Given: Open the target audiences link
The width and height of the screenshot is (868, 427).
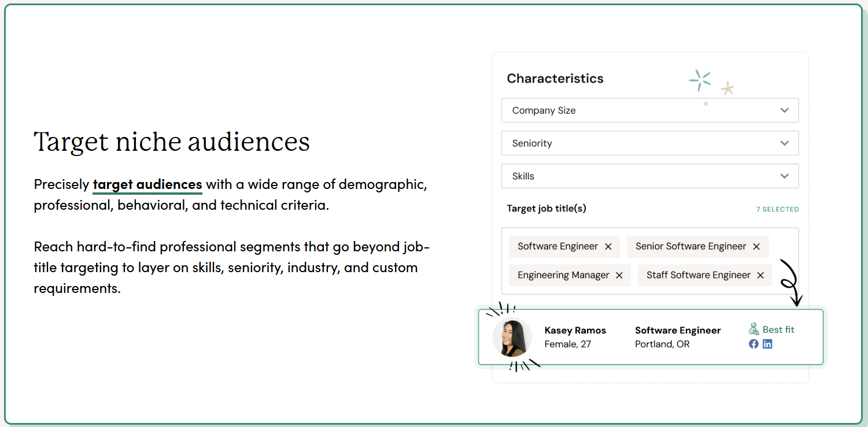Looking at the screenshot, I should pos(147,185).
